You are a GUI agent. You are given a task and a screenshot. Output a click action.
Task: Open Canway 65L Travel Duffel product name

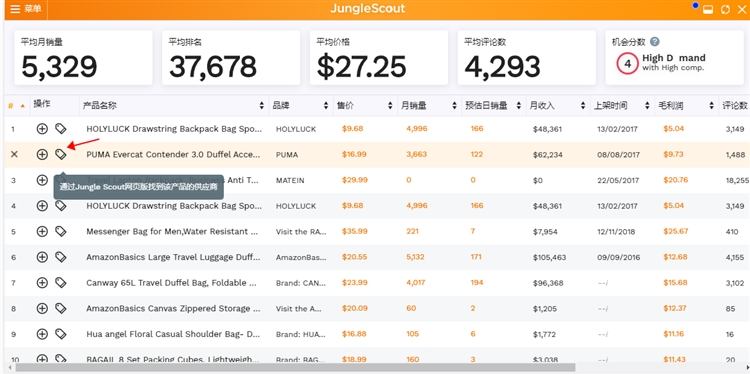click(174, 283)
